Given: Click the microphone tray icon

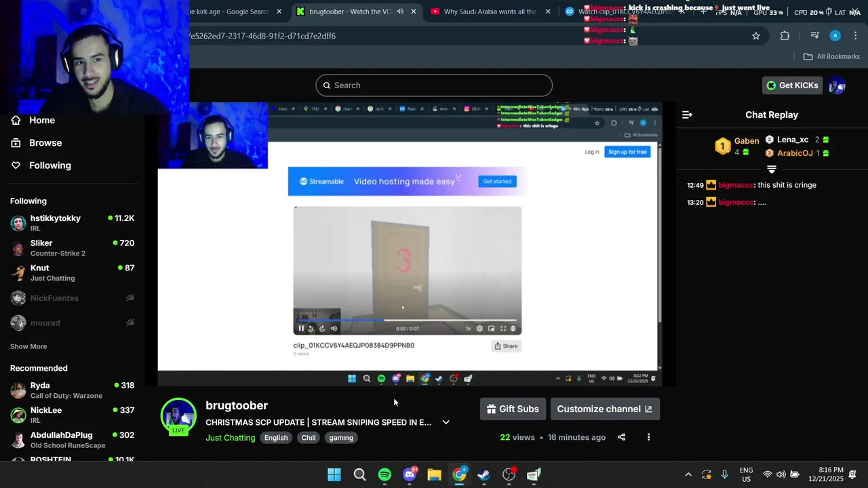Looking at the screenshot, I should 725,475.
